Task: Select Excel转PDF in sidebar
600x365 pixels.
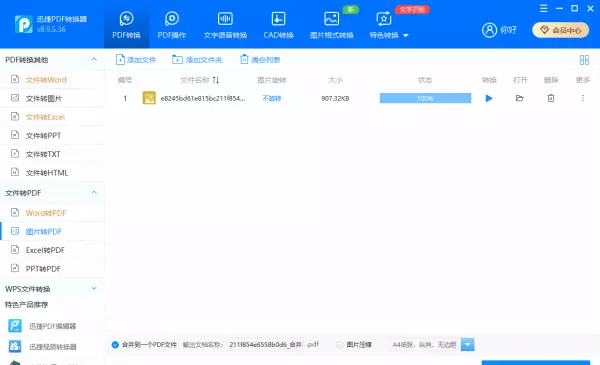Action: pyautogui.click(x=52, y=250)
